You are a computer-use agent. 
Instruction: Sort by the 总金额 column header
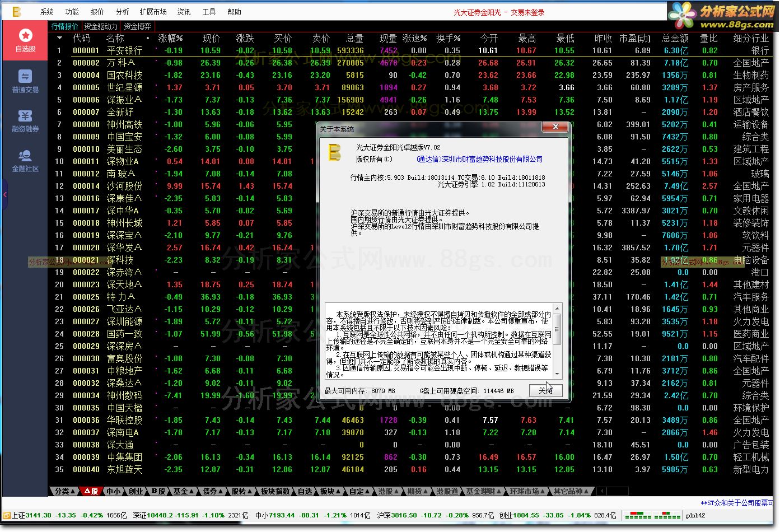coord(675,38)
